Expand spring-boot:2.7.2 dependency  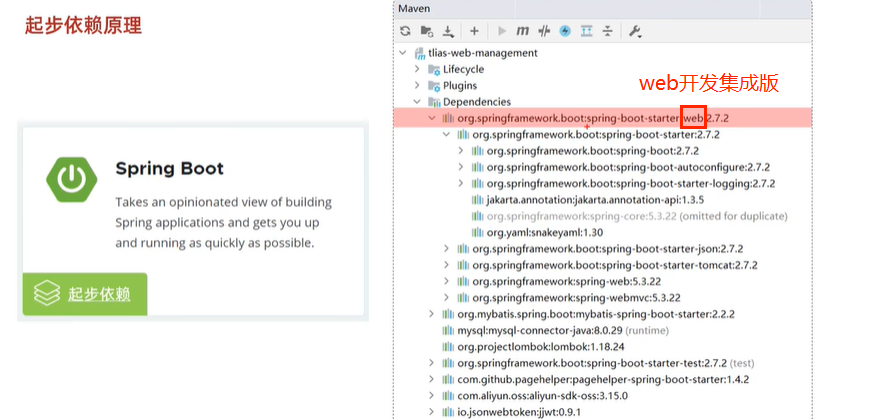(460, 150)
